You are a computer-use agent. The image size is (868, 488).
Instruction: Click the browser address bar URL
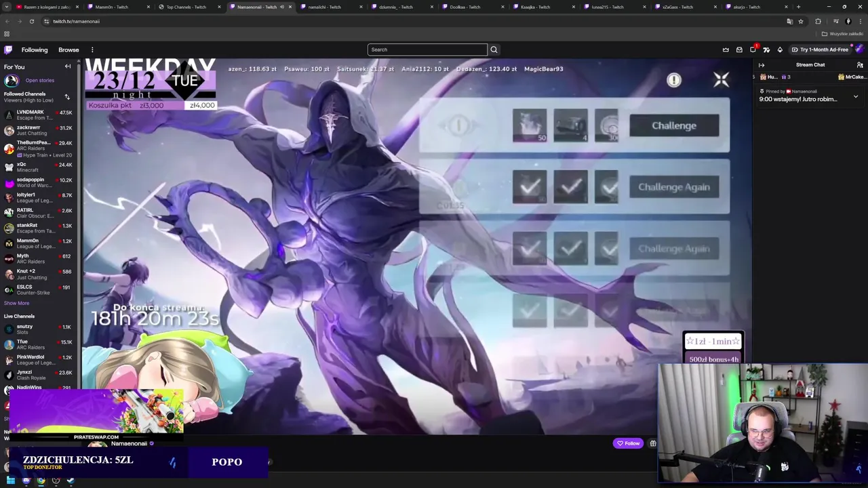(76, 21)
